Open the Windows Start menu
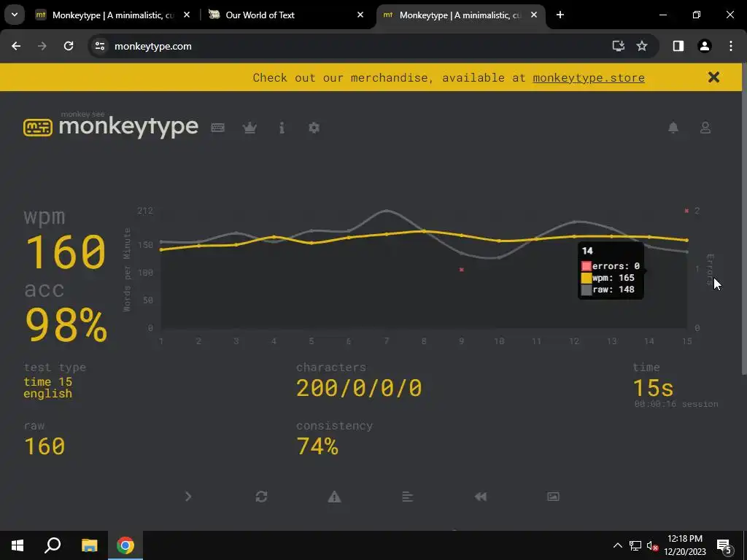Viewport: 747px width, 560px height. click(x=18, y=545)
